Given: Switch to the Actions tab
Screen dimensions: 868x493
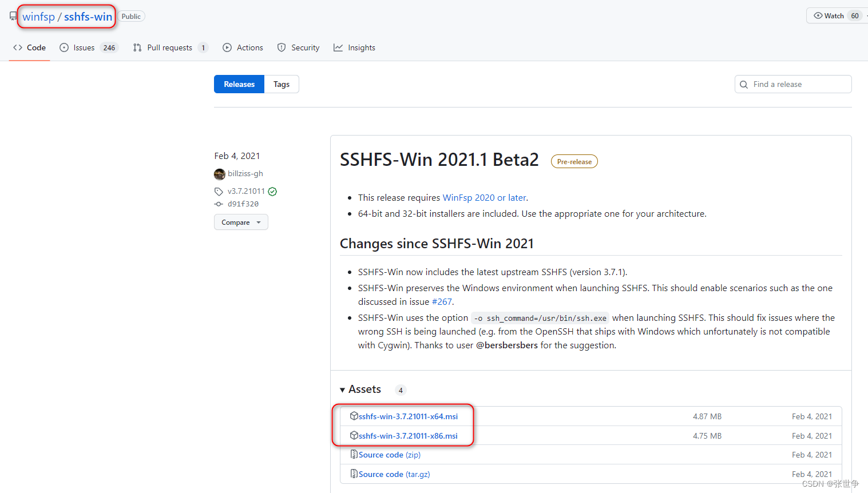Looking at the screenshot, I should [243, 47].
